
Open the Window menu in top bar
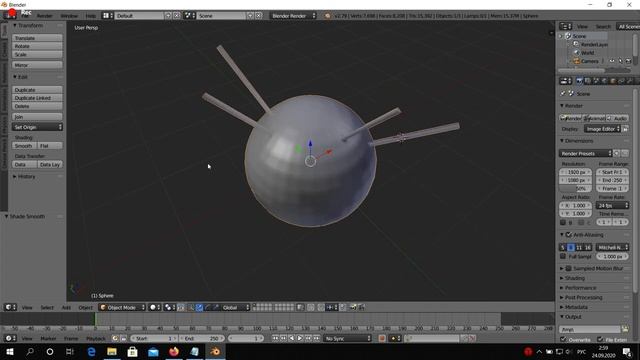[69, 16]
